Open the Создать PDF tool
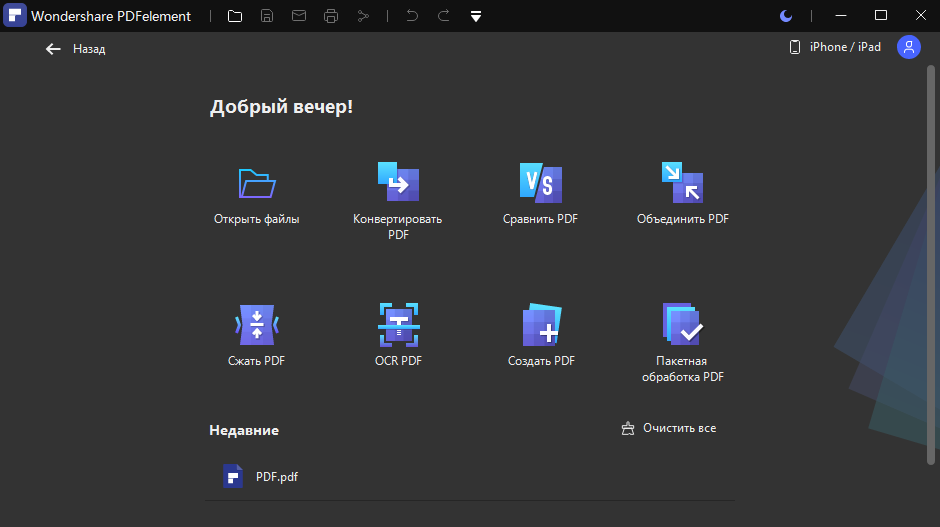 click(x=541, y=335)
